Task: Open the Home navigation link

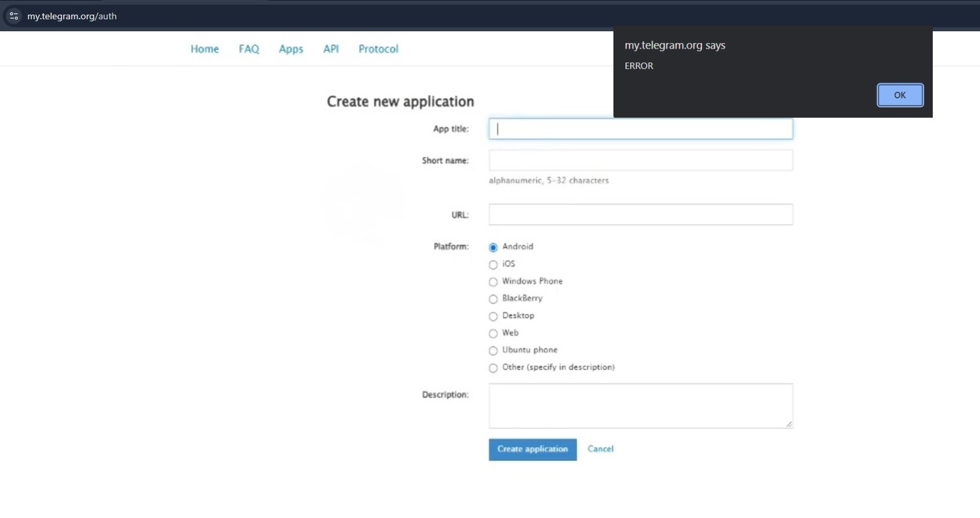Action: pyautogui.click(x=204, y=49)
